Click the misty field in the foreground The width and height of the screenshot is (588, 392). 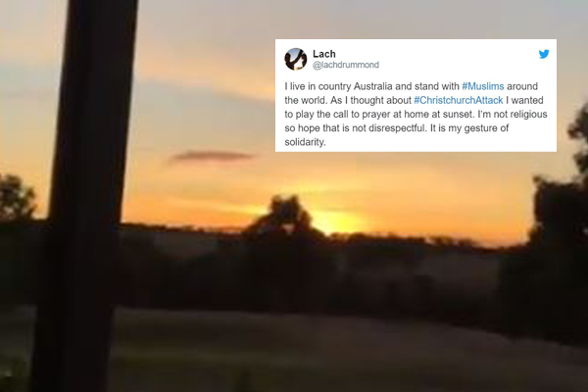pos(337,349)
